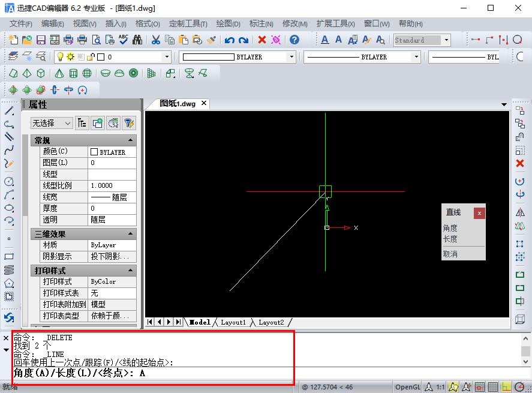Viewport: 532px width, 393px height.
Task: Toggle layer freeze sun icon
Action: tap(70, 56)
